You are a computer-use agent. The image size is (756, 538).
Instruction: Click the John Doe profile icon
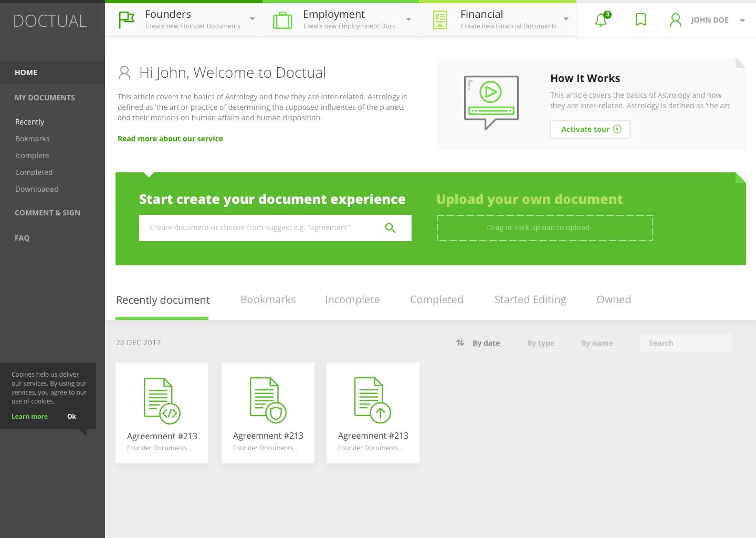[675, 20]
